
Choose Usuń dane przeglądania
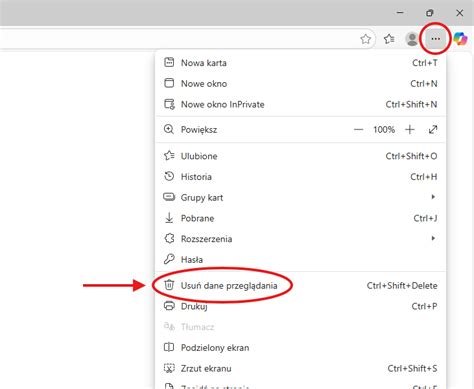[300, 286]
